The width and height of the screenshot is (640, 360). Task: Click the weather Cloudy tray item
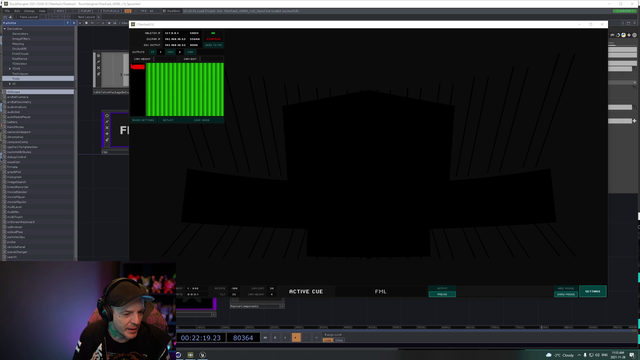pos(560,355)
